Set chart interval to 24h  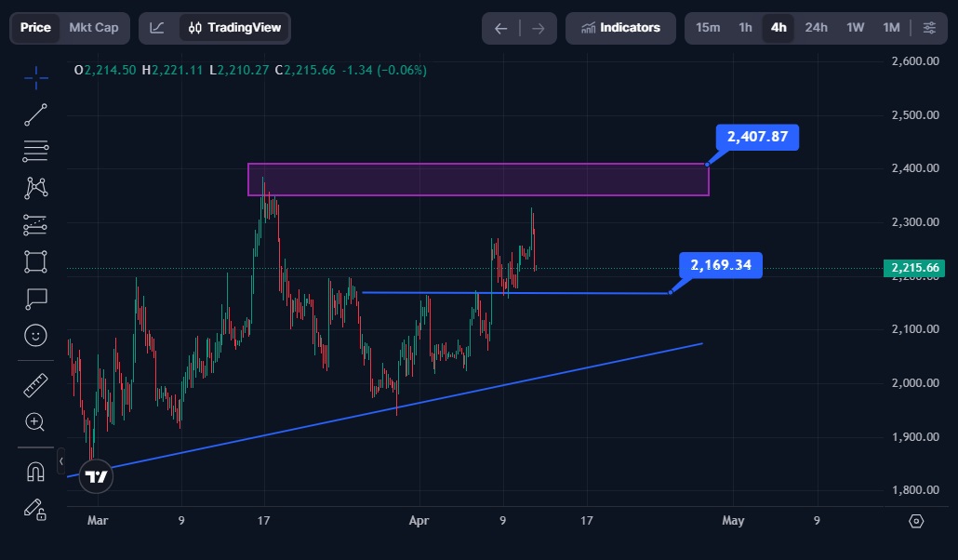pos(817,28)
